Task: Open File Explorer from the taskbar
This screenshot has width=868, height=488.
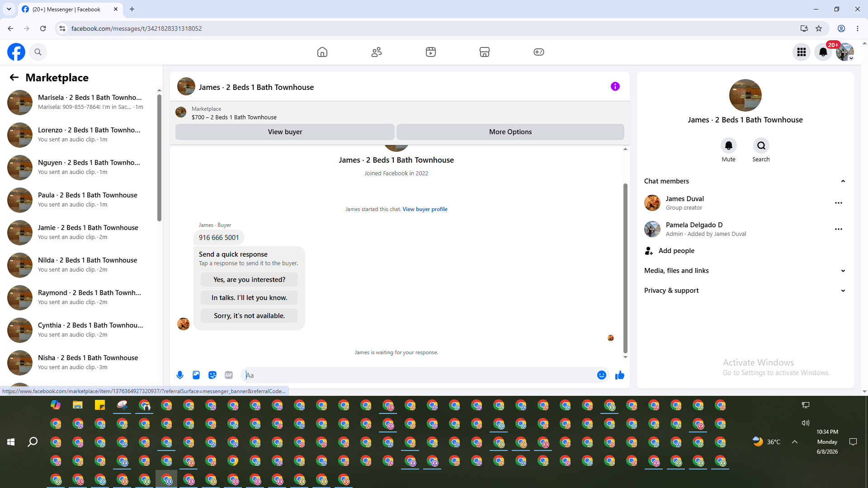Action: point(78,405)
